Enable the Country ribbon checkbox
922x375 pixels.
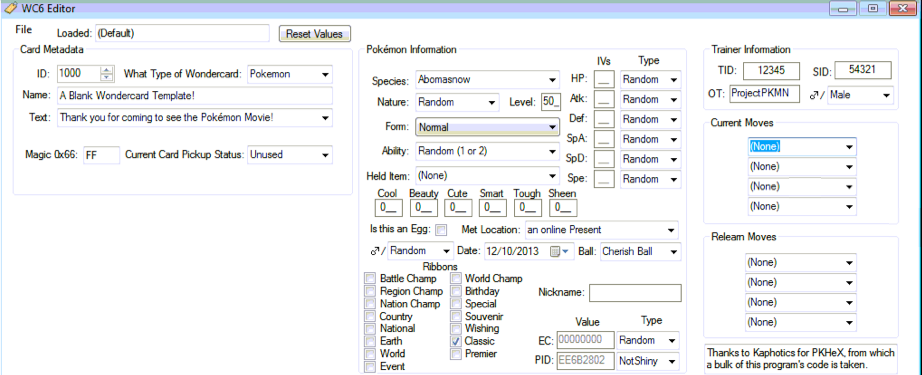coord(370,316)
